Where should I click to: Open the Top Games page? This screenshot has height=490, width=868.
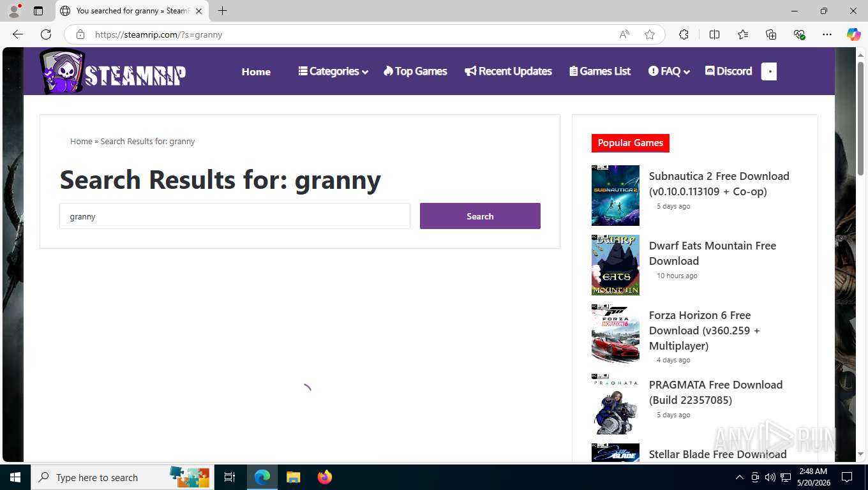pyautogui.click(x=415, y=71)
